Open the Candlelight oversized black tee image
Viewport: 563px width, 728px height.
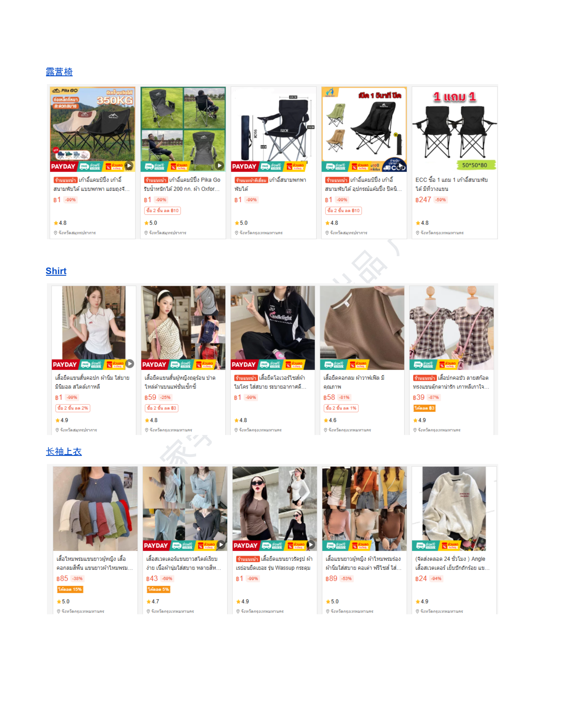pos(273,328)
